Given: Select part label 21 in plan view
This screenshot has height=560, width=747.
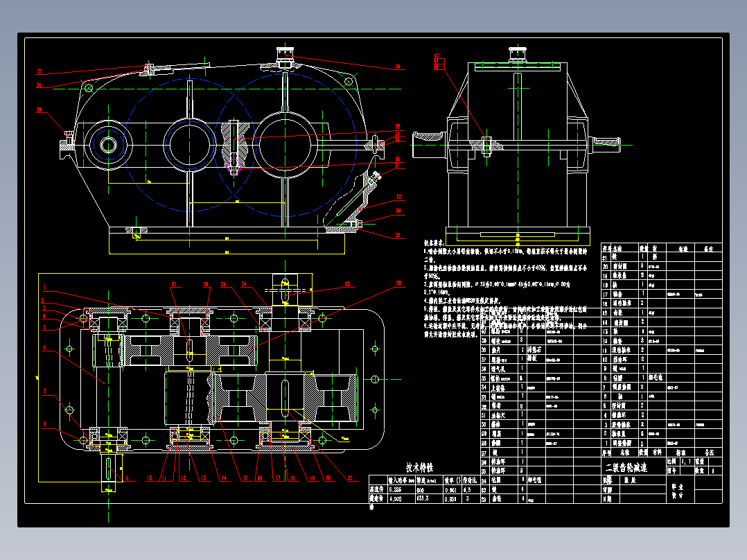Looking at the screenshot, I should [x=351, y=478].
